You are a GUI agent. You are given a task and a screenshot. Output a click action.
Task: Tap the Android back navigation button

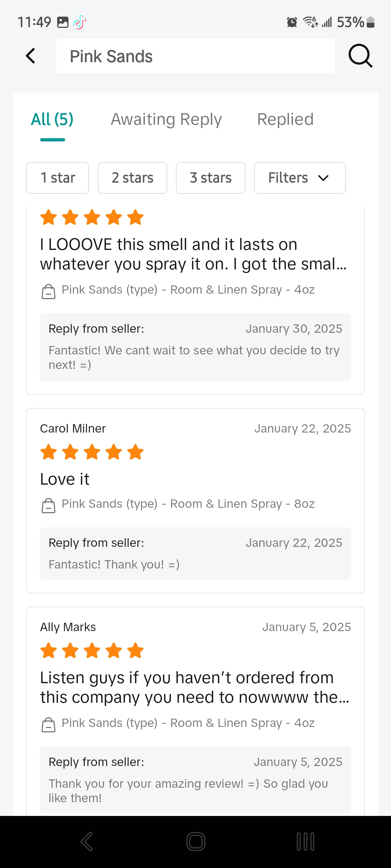tap(87, 842)
